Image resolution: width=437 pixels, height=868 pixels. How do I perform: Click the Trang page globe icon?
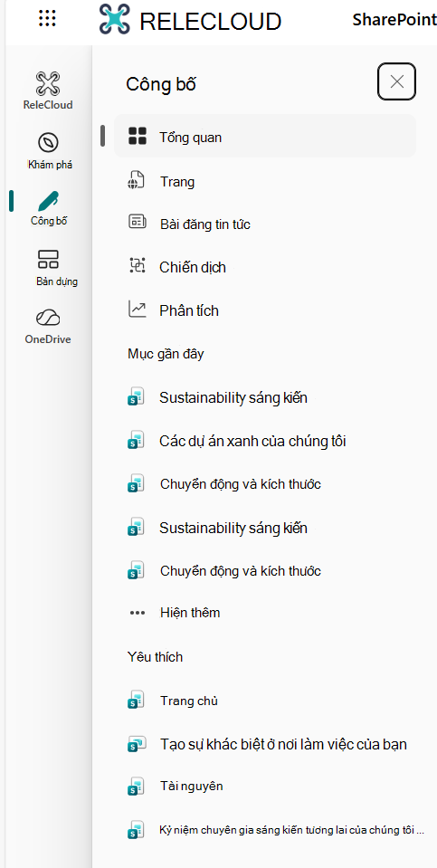136,180
